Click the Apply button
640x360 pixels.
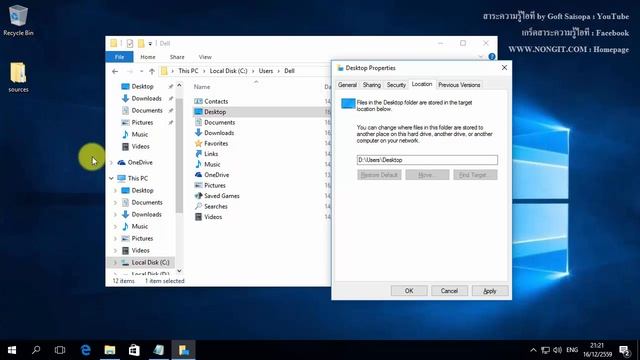(490, 291)
